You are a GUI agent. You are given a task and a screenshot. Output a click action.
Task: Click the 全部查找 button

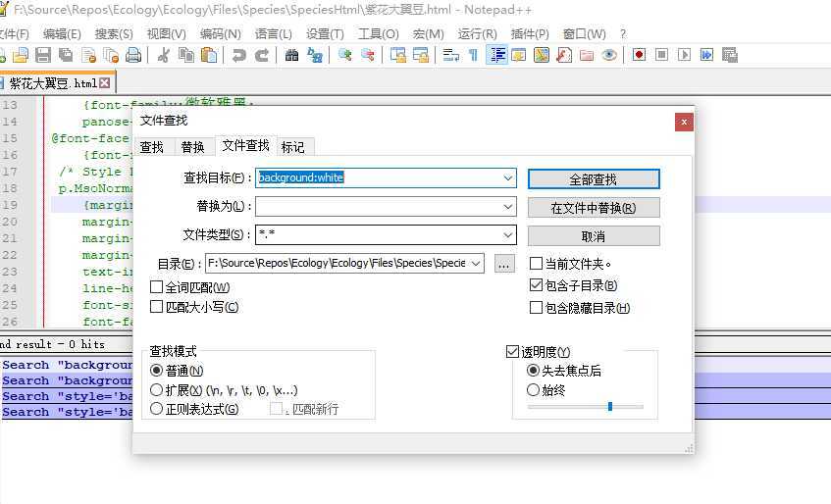pos(594,178)
